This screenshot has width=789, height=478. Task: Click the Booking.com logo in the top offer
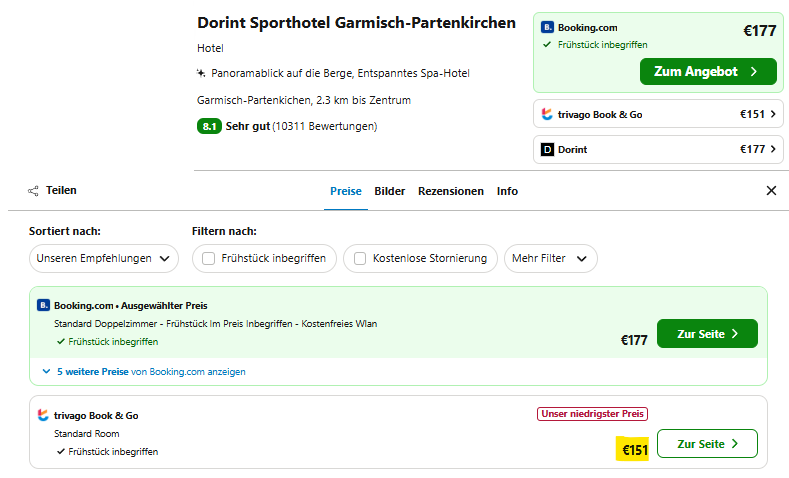point(546,28)
